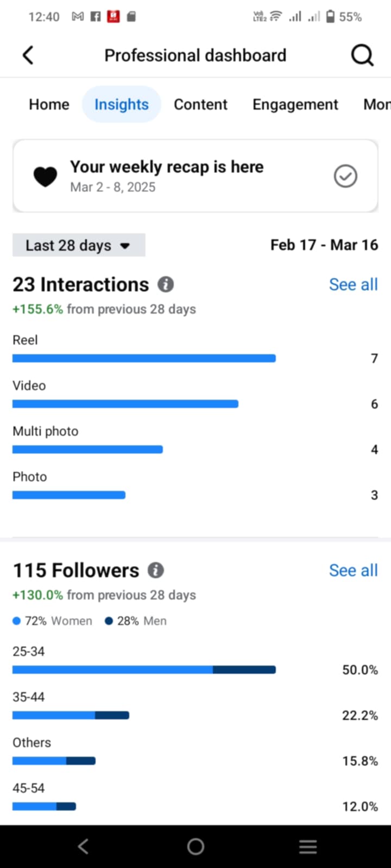
Task: Switch to the Content tab
Action: point(200,104)
